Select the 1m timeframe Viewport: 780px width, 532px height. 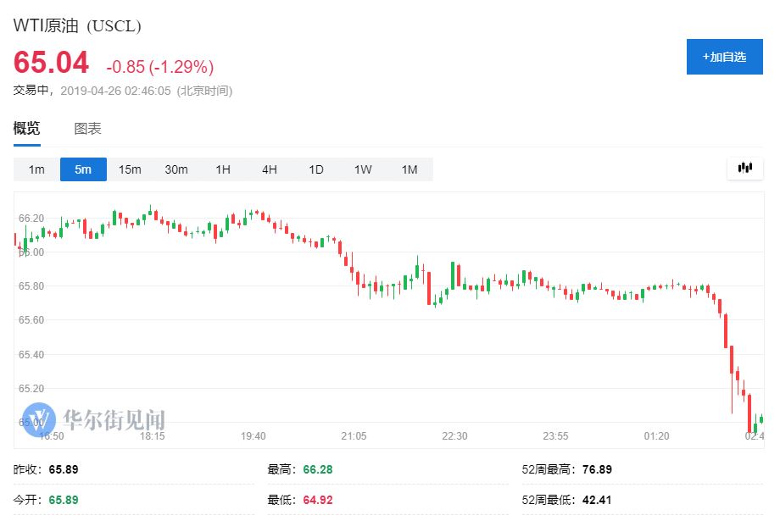tap(36, 169)
